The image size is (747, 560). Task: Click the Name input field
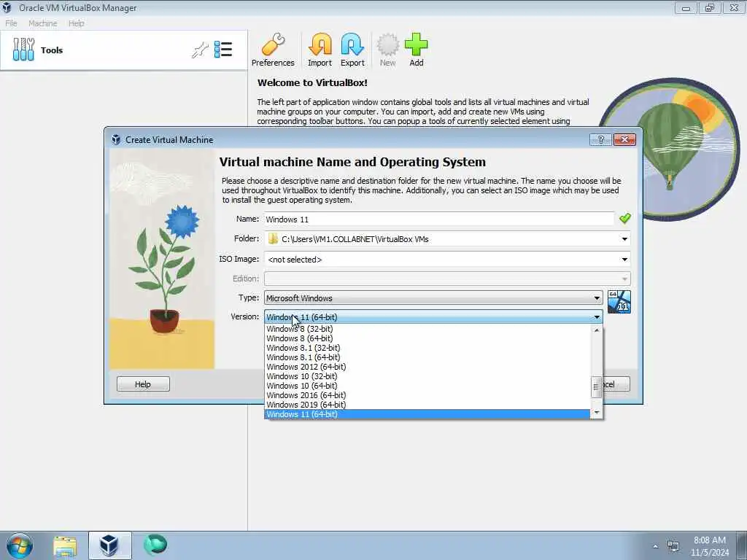[439, 219]
